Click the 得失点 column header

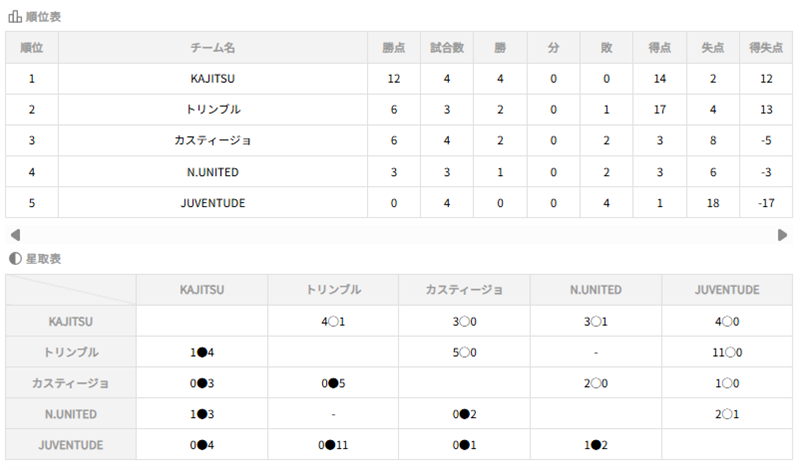tap(767, 47)
